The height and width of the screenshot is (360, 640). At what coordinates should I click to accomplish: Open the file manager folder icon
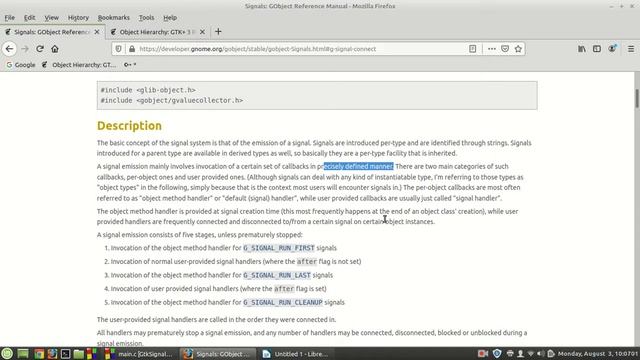coord(78,353)
